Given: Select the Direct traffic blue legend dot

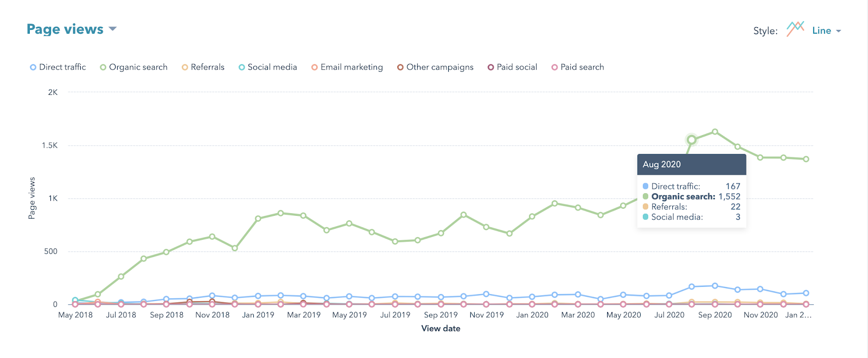Looking at the screenshot, I should coord(33,67).
